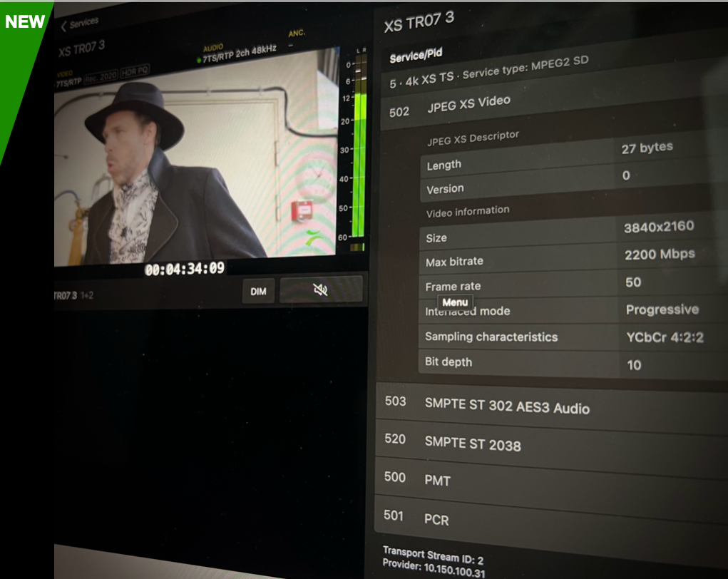Click the Menu tooltip label

tap(455, 302)
